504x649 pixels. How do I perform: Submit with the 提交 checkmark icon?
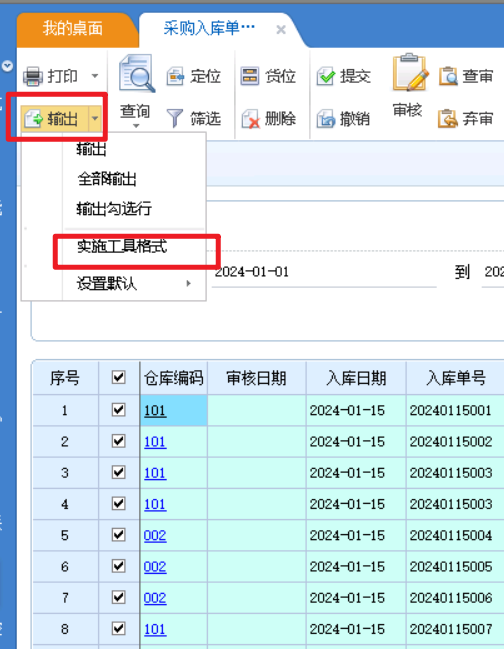pos(326,77)
